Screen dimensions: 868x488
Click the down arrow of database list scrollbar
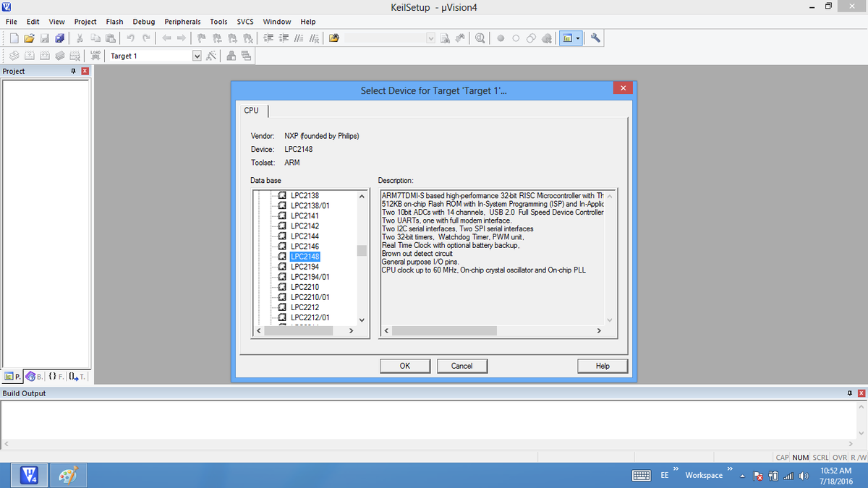[362, 320]
